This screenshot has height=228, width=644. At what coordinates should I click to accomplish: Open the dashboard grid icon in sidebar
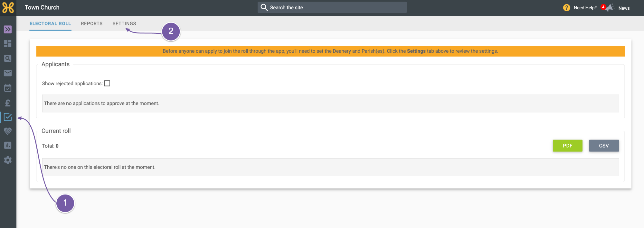8,43
